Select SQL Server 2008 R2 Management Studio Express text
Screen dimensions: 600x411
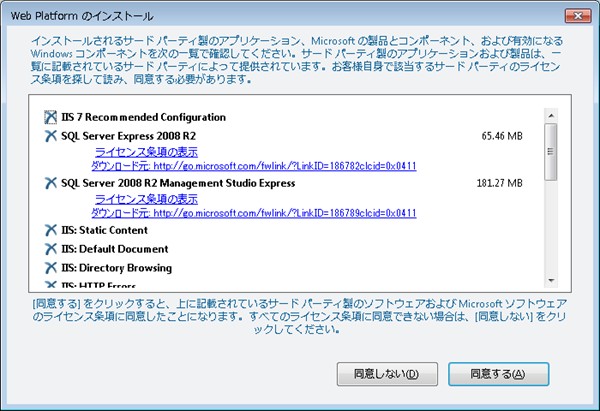click(x=178, y=183)
